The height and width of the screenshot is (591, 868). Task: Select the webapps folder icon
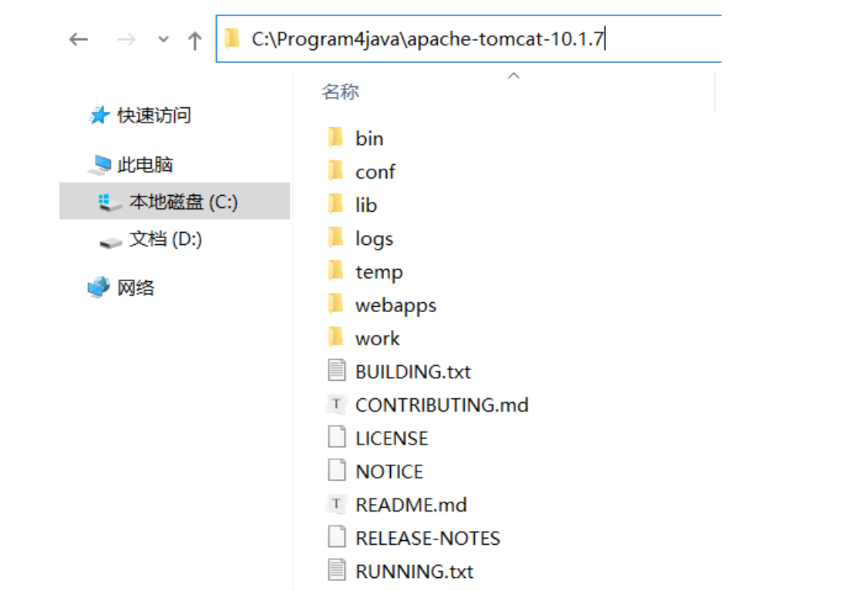pos(335,304)
